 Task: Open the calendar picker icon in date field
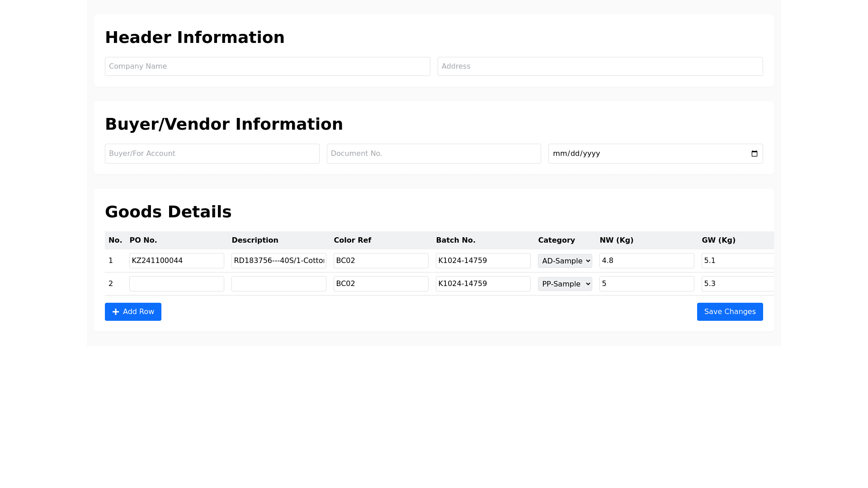coord(754,154)
